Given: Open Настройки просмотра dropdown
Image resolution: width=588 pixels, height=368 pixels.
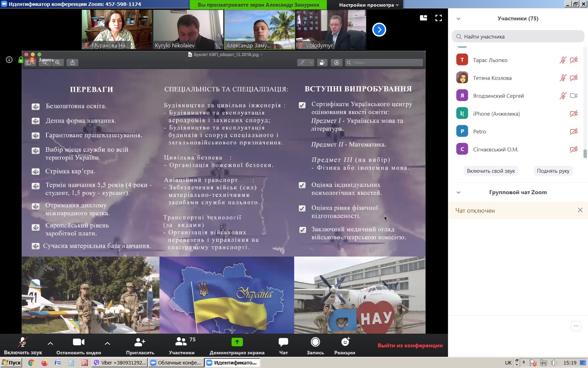Looking at the screenshot, I should [x=369, y=5].
